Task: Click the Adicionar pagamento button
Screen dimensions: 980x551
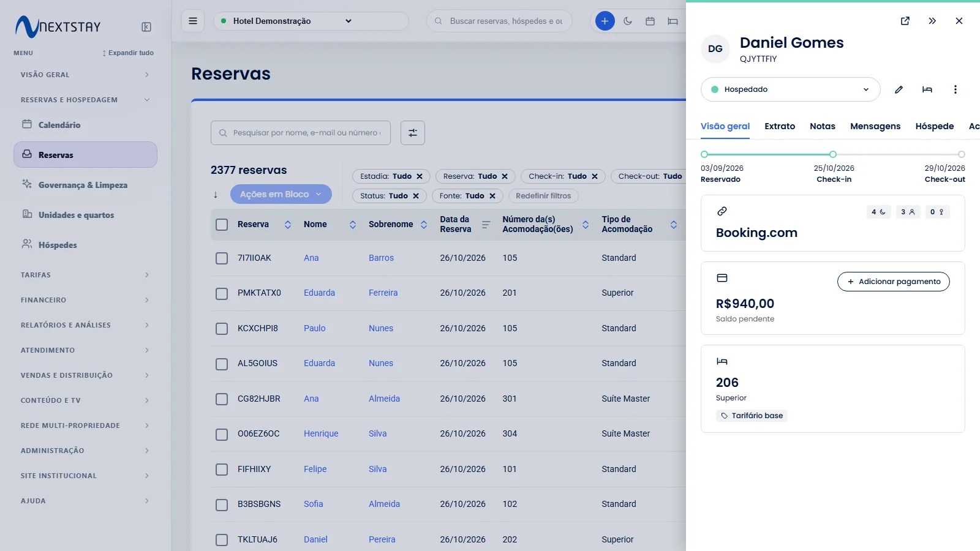Action: (x=894, y=282)
